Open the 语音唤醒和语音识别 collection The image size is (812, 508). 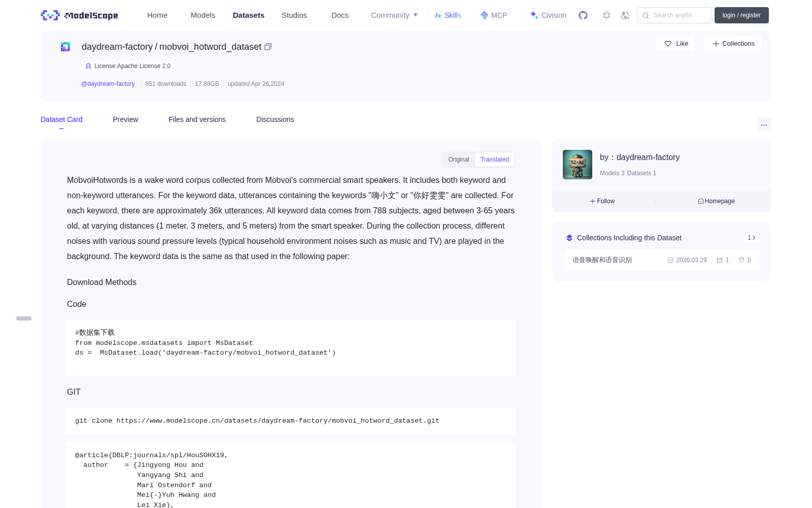tap(602, 260)
